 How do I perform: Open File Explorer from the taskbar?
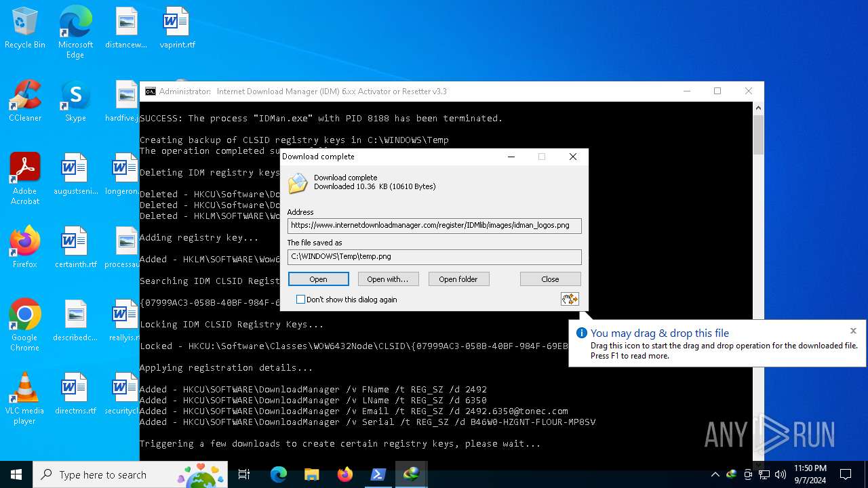(x=311, y=474)
